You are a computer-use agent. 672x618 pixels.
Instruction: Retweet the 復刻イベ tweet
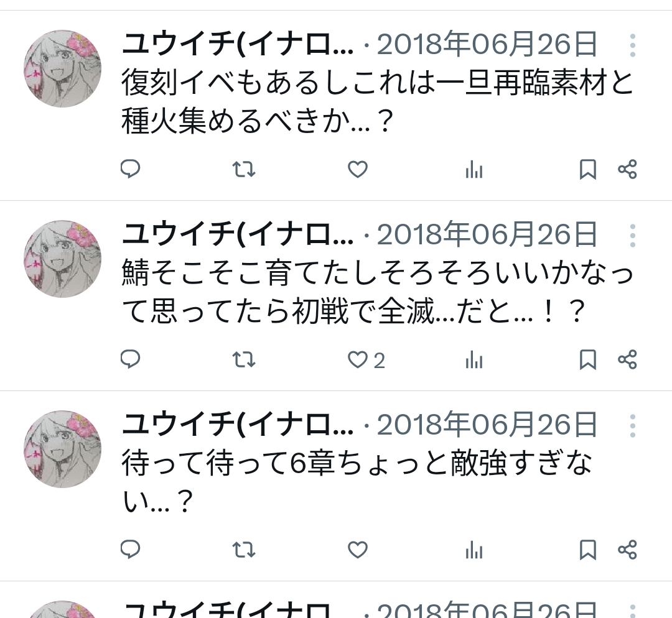(x=244, y=169)
